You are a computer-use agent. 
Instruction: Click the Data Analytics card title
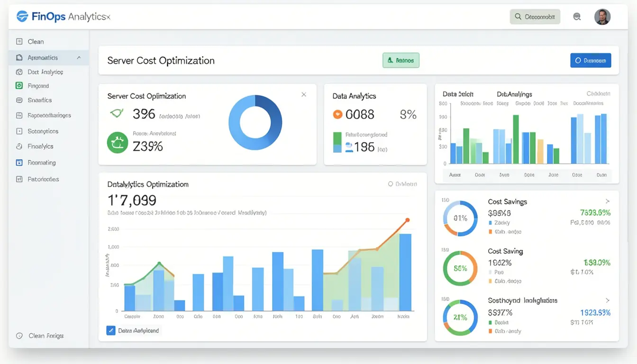[354, 96]
